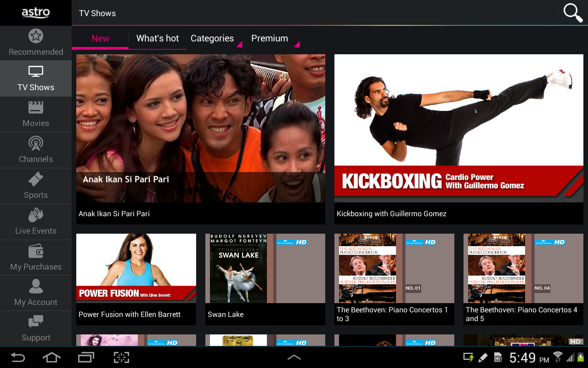Viewport: 588px width, 368px height.
Task: Tap the 5:49 PM clock
Action: pos(529,357)
